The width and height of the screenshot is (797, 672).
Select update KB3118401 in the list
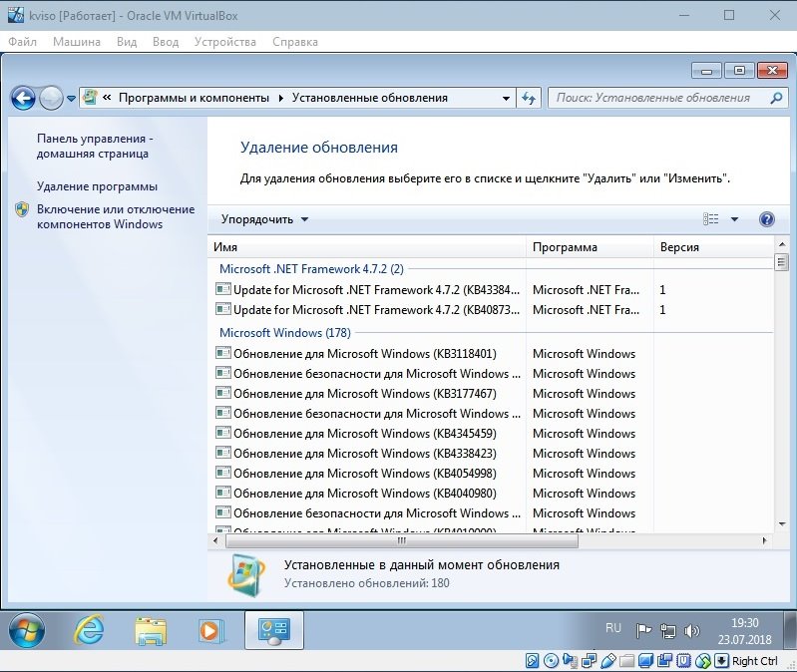click(364, 354)
